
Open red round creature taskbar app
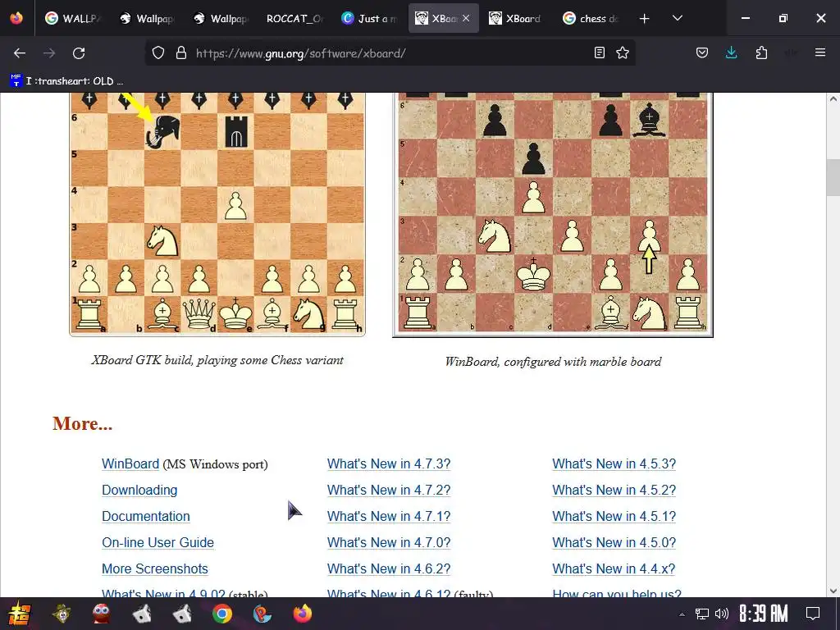pos(101,614)
